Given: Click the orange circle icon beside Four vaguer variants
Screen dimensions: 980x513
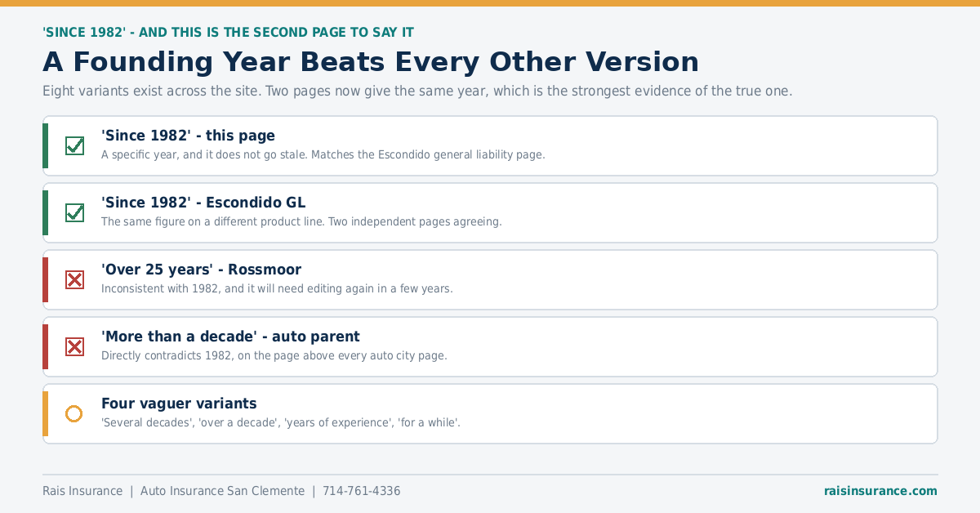Looking at the screenshot, I should [74, 413].
